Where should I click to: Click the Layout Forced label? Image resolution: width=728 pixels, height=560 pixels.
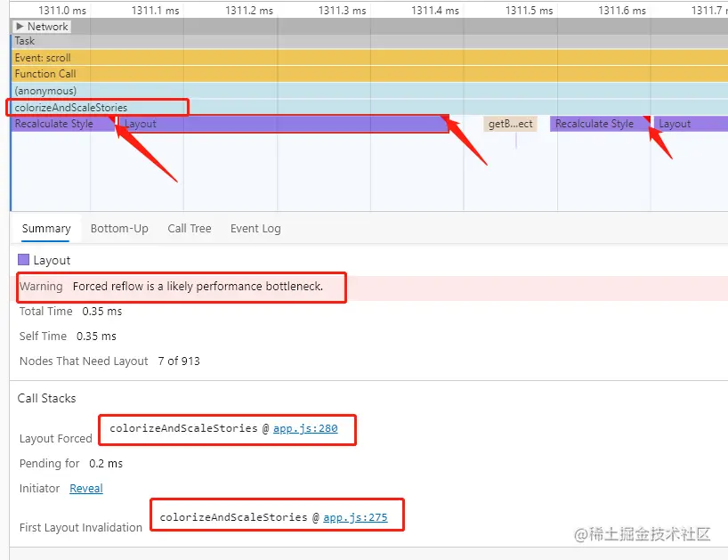[x=56, y=439]
